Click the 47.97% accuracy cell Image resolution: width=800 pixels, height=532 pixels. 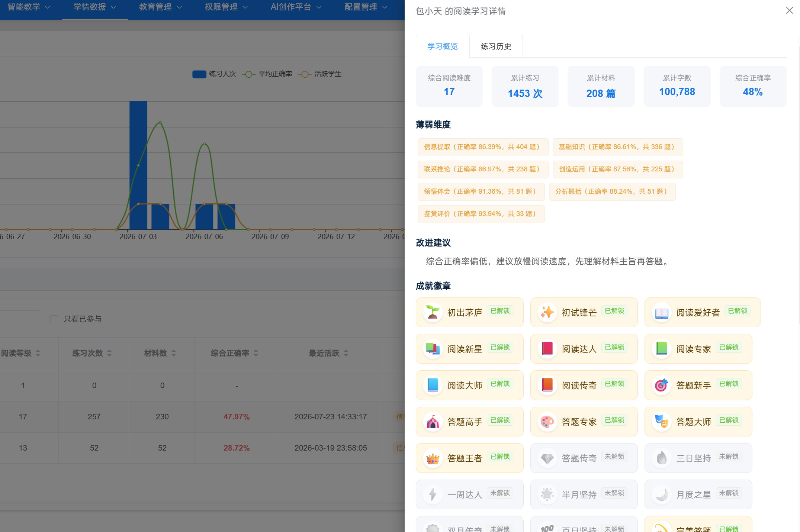pos(237,417)
